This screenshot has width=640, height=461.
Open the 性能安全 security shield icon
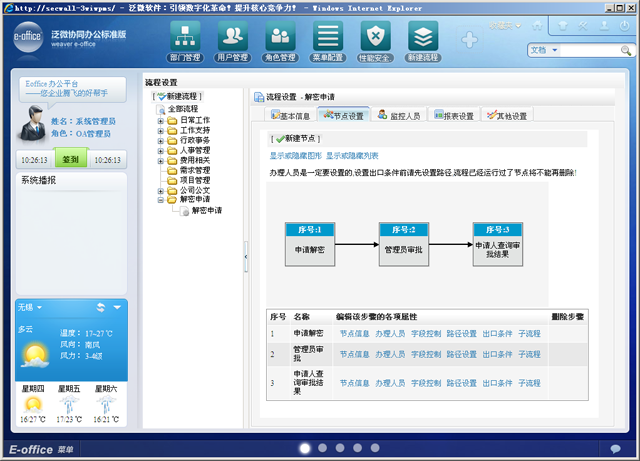click(x=375, y=40)
